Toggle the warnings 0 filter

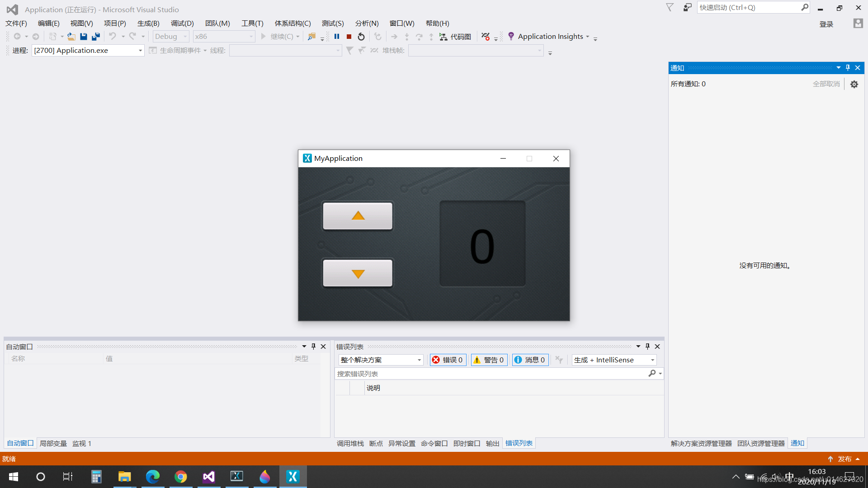click(489, 360)
